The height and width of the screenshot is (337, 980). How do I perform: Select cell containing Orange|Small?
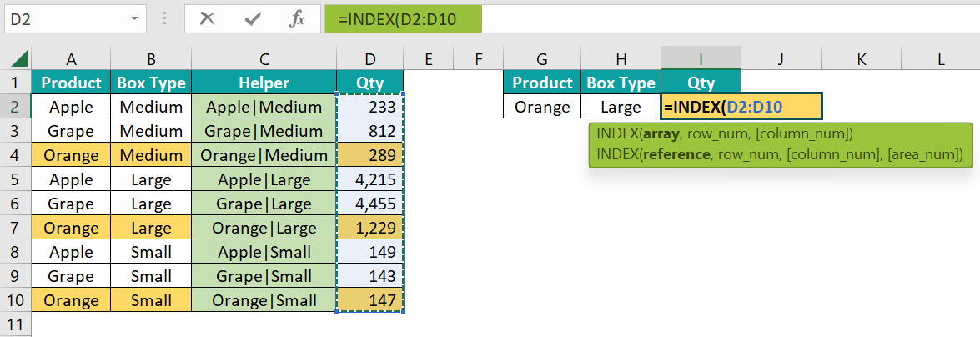click(x=264, y=300)
